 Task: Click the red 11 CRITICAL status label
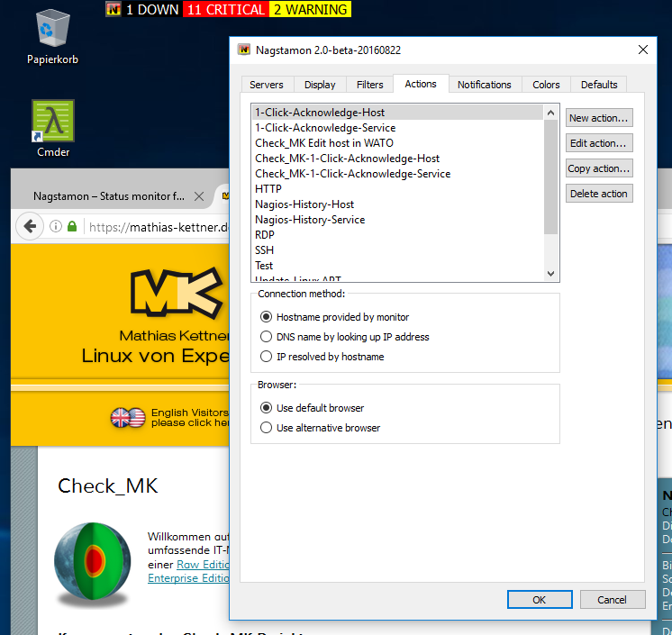click(226, 9)
